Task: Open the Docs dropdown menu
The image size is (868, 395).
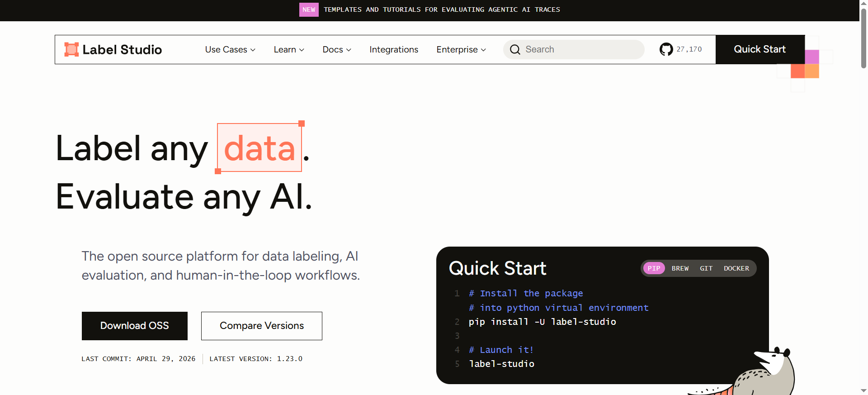Action: click(337, 49)
